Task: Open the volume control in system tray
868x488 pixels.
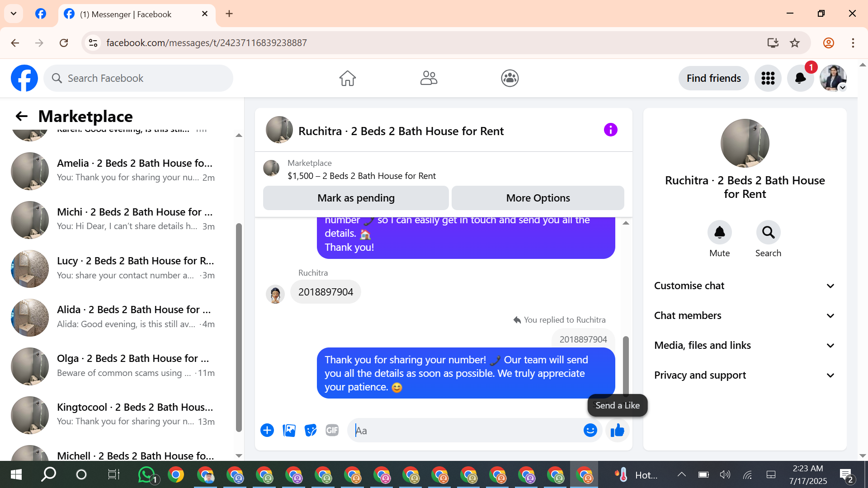Action: point(725,474)
